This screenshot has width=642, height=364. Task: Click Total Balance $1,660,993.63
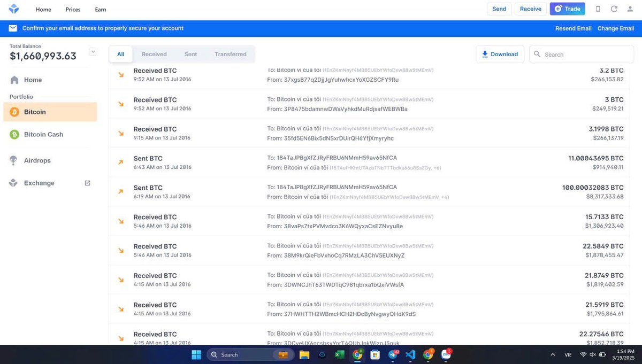pyautogui.click(x=43, y=56)
